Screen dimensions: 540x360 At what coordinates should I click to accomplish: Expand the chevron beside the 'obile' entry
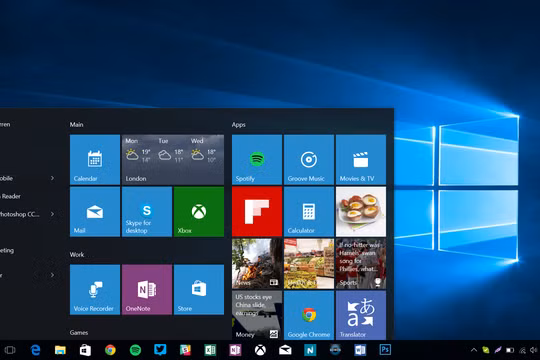(x=52, y=178)
